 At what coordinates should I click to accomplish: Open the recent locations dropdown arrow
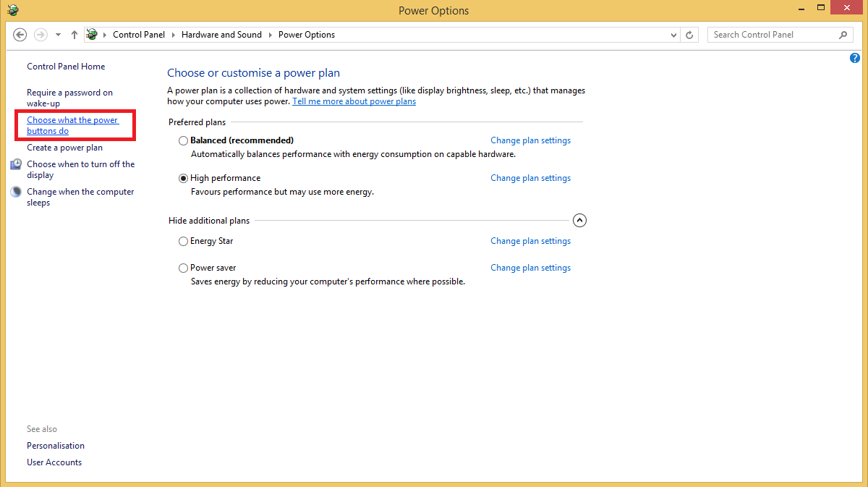(58, 35)
